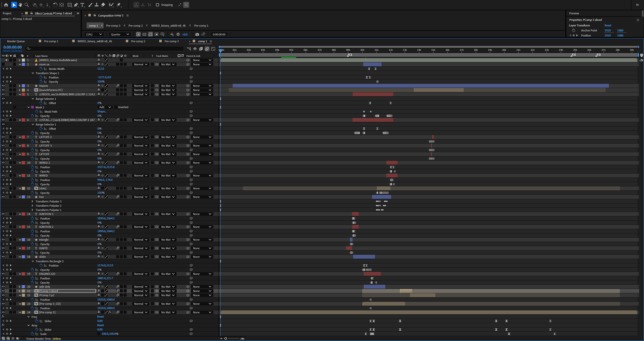Toggle the timeline Shy layers icon
644x341 pixels.
point(195,49)
